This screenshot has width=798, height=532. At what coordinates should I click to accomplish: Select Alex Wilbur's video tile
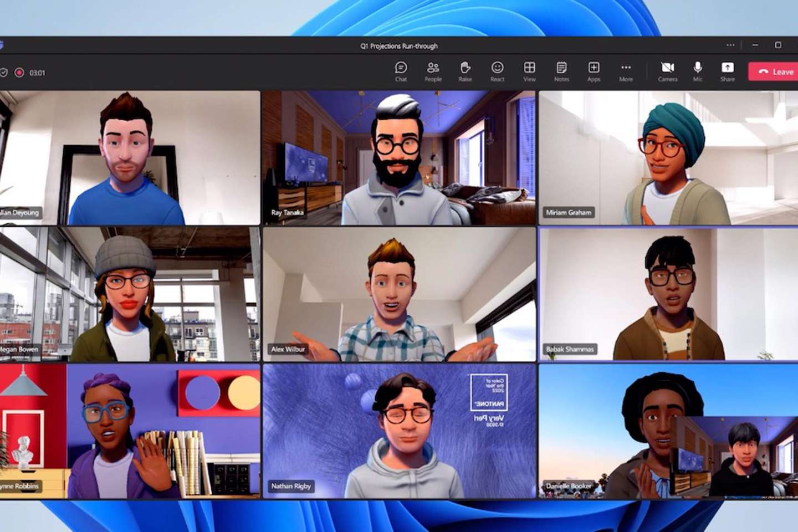point(399,294)
